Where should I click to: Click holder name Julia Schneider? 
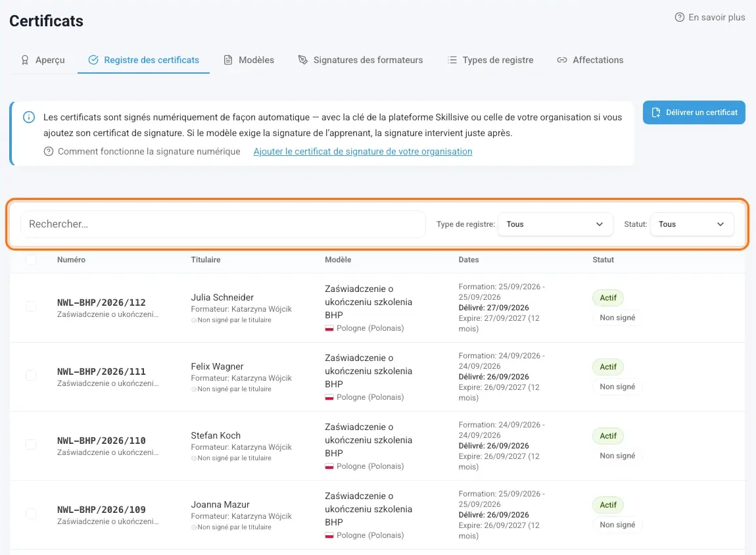[x=222, y=297]
